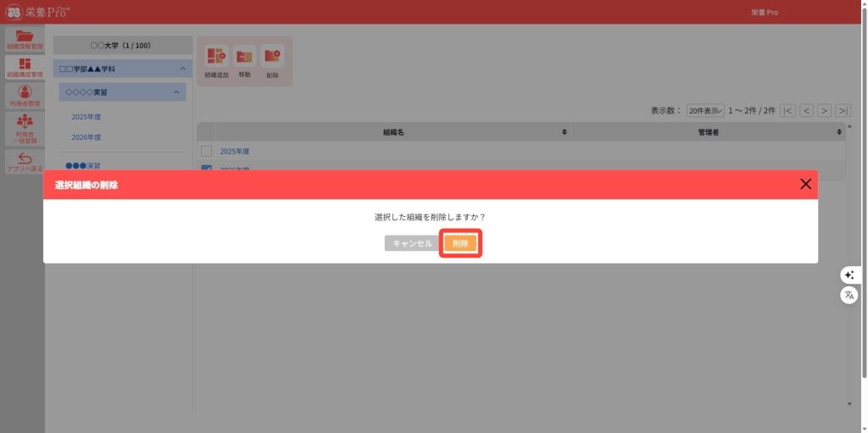
Task: Open 組織情報管理 in the sidebar
Action: [25, 40]
